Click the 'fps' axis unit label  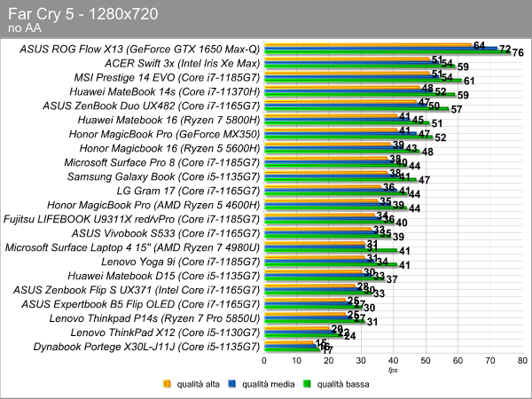[x=393, y=370]
